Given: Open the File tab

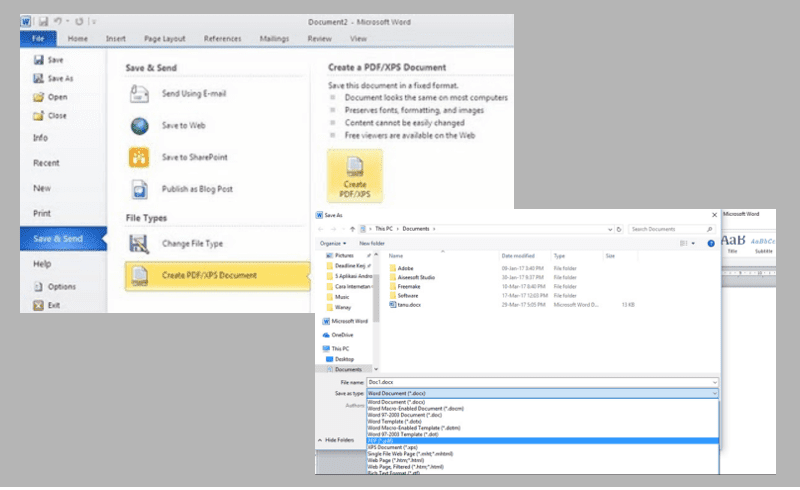Looking at the screenshot, I should click(x=38, y=39).
